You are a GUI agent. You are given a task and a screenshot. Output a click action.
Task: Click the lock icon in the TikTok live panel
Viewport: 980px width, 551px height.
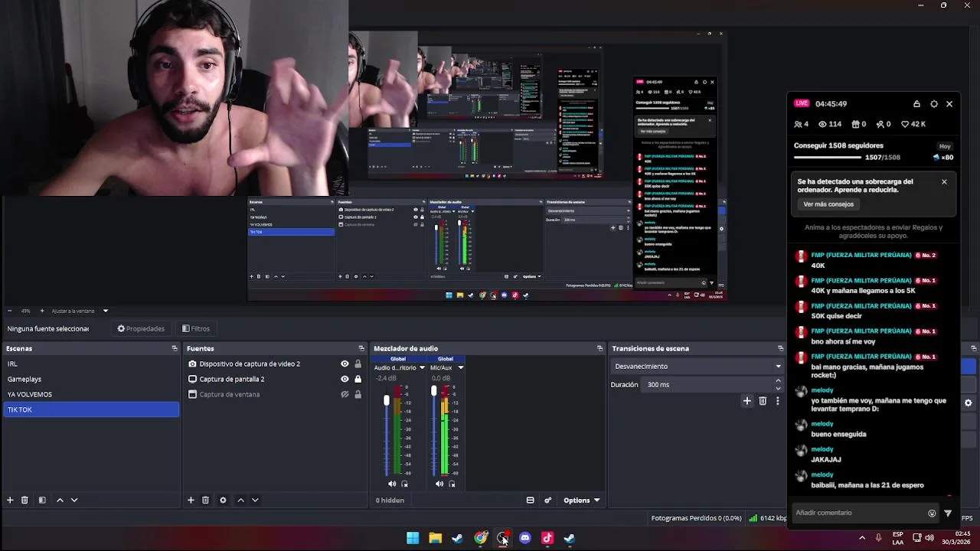[916, 103]
